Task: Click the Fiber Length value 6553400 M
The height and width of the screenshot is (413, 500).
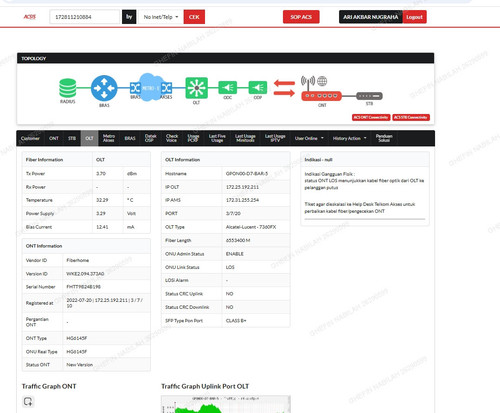Action: click(x=238, y=240)
